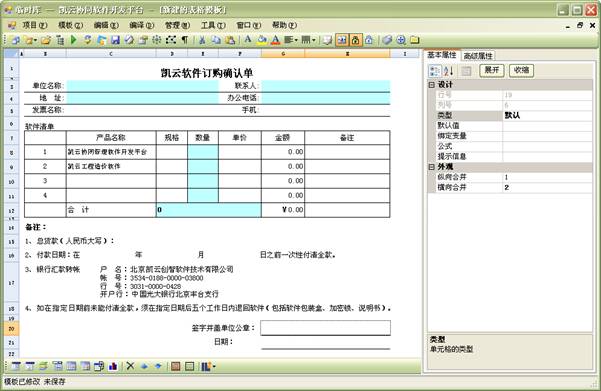Collapse the 设计 property group
Screen dimensions: 601x391
coord(432,85)
